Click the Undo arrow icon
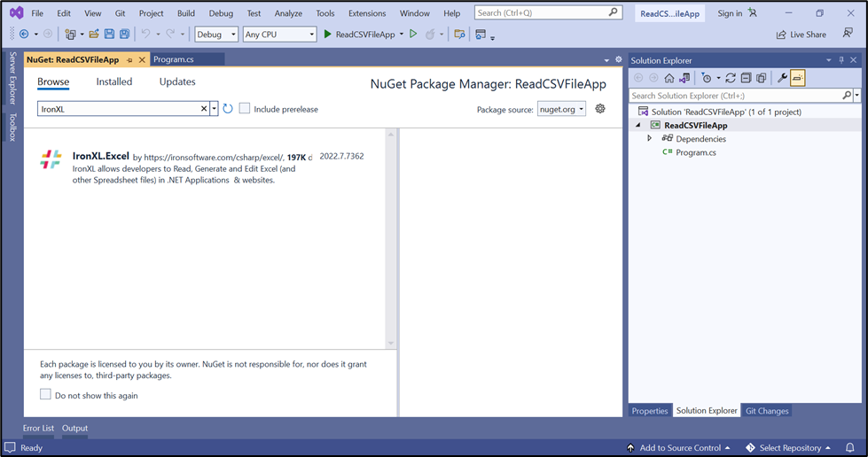This screenshot has height=457, width=868. point(145,35)
